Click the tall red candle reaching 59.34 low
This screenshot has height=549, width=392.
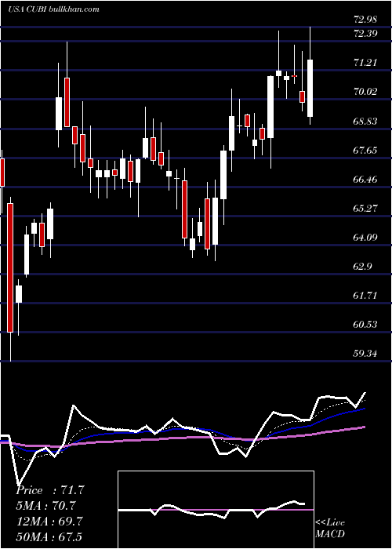[x=10, y=268]
